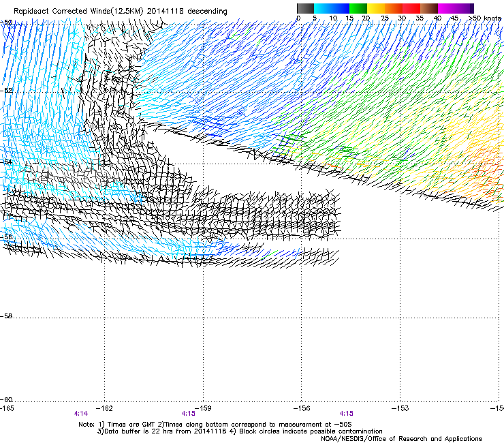Click the note "Data buffer is 22 hrs from 20141118"
The width and height of the screenshot is (504, 443).
tap(165, 431)
